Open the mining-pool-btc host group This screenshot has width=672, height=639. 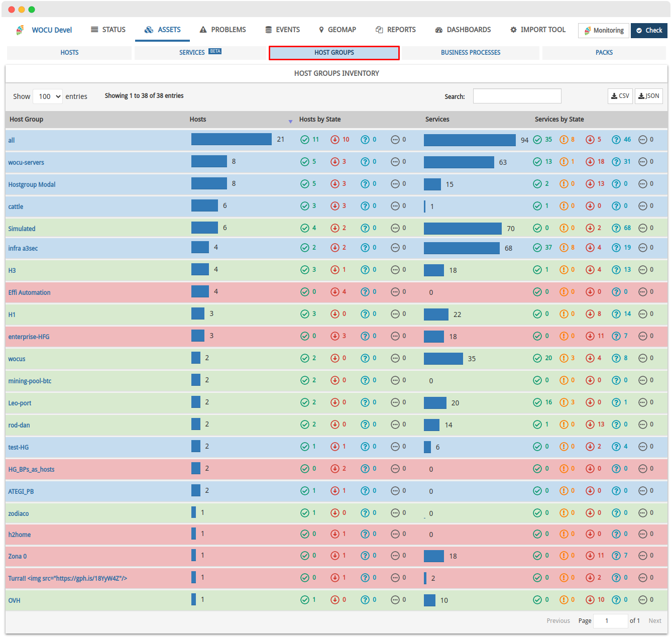pos(30,381)
